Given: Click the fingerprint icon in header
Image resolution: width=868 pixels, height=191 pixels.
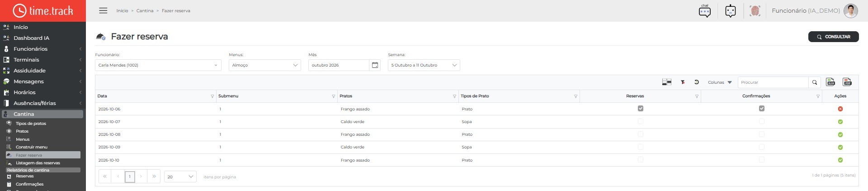Looking at the screenshot, I should 755,11.
